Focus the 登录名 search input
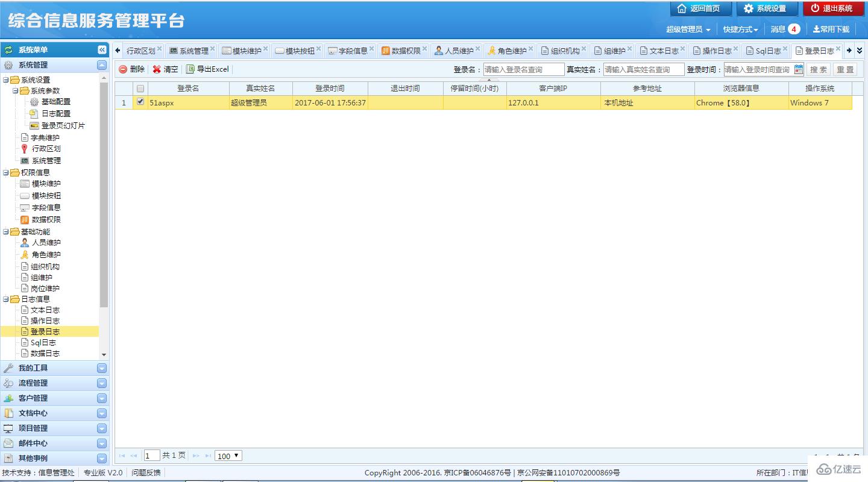The height and width of the screenshot is (482, 868). tap(524, 69)
